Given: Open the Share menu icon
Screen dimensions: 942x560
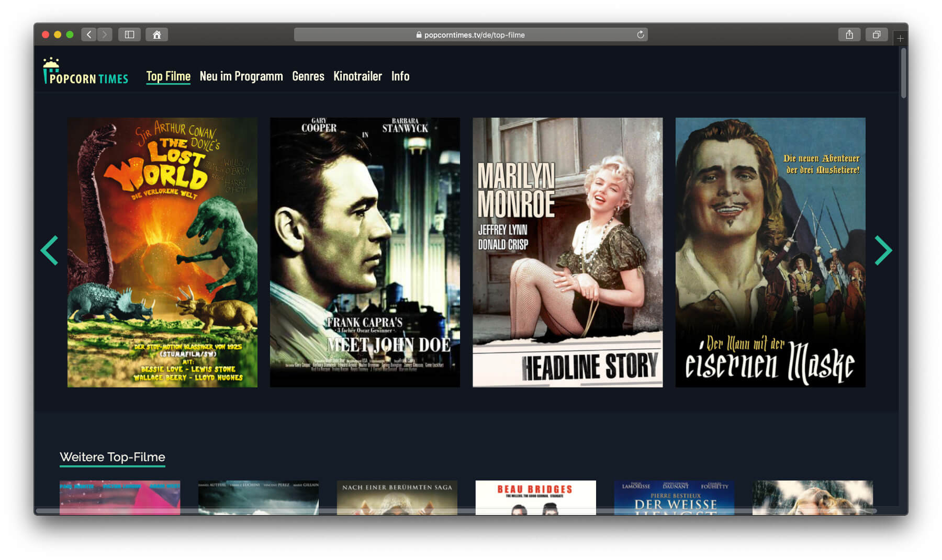Looking at the screenshot, I should (849, 35).
